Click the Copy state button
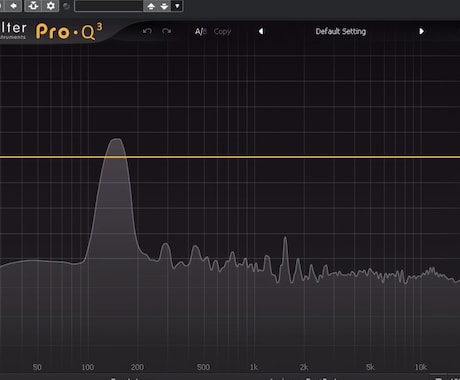 tap(222, 31)
